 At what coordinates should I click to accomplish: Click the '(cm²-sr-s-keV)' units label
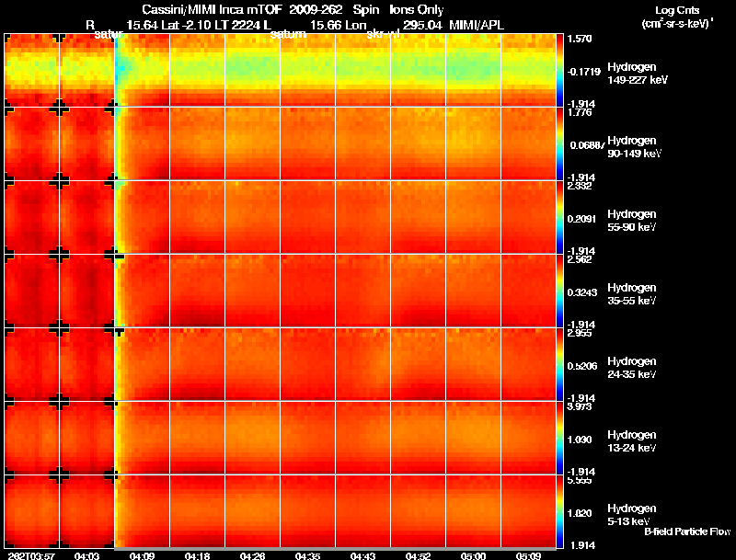pyautogui.click(x=677, y=24)
